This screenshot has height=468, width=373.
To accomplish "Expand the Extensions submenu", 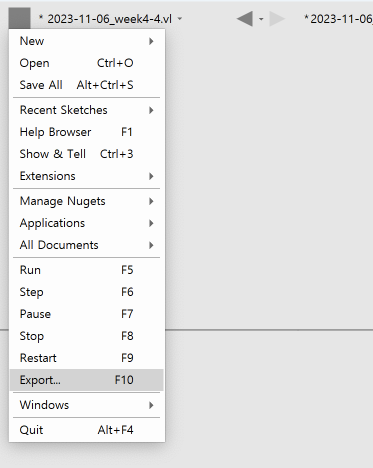I will click(87, 176).
